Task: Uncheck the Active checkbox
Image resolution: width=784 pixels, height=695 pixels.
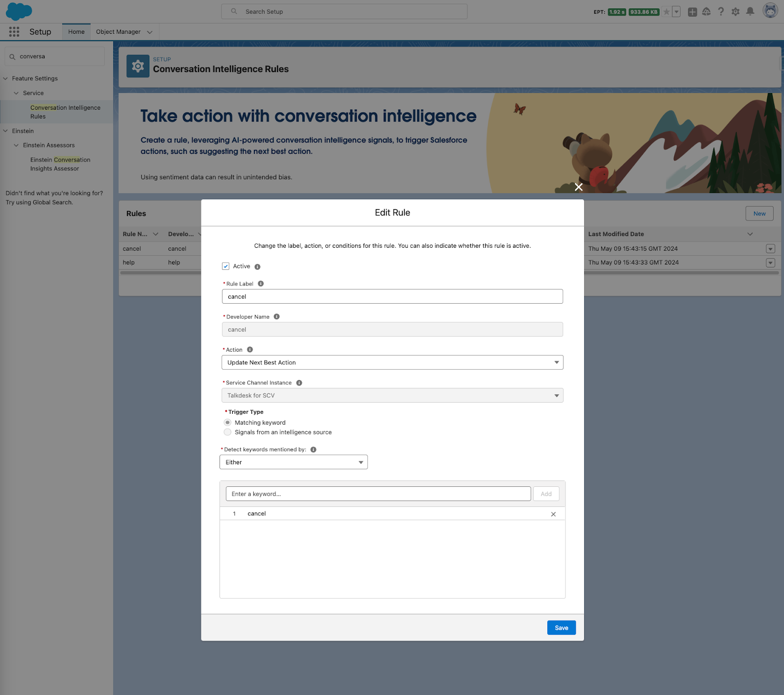Action: tap(226, 266)
